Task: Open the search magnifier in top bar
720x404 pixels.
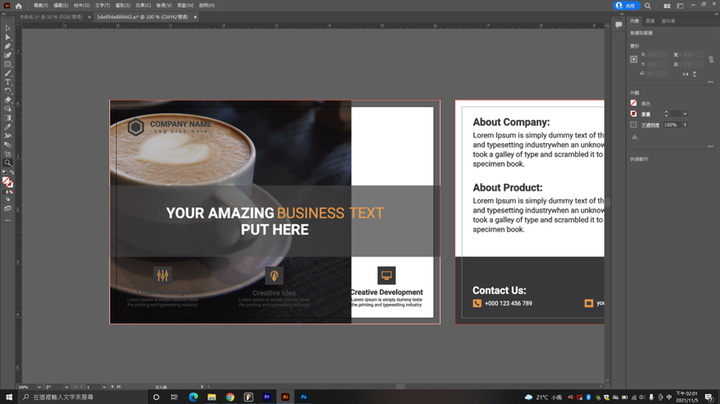Action: (x=647, y=6)
